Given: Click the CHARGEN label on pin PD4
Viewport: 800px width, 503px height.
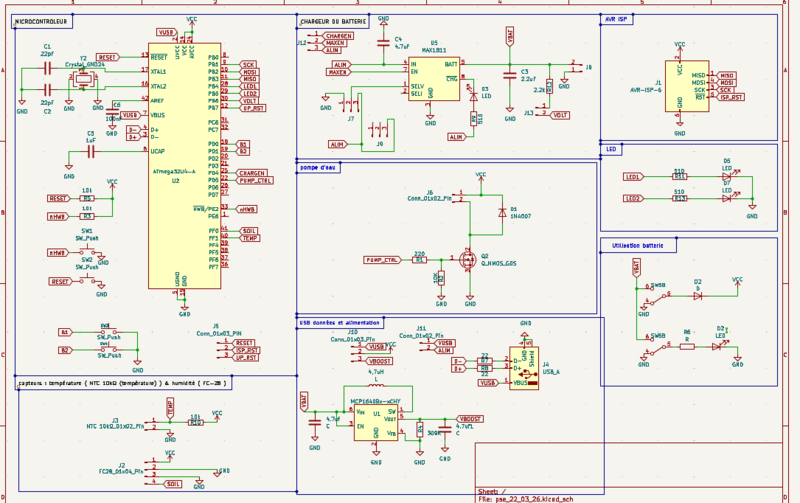Looking at the screenshot, I should (253, 173).
